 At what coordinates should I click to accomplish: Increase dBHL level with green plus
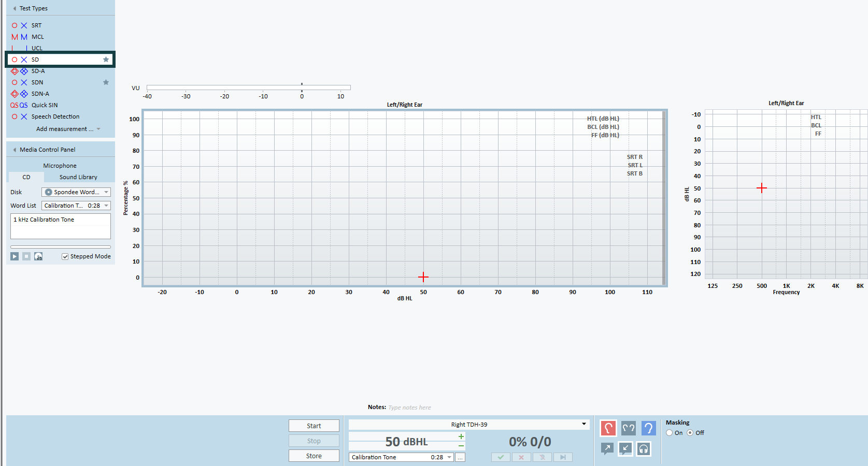click(x=461, y=436)
